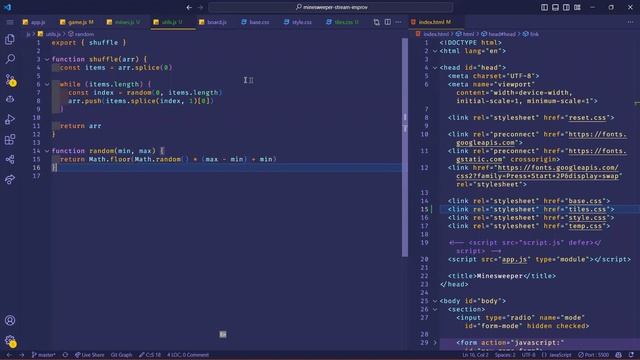Switch to the mines.js tab
Viewport: 640px width, 360px height.
point(123,22)
